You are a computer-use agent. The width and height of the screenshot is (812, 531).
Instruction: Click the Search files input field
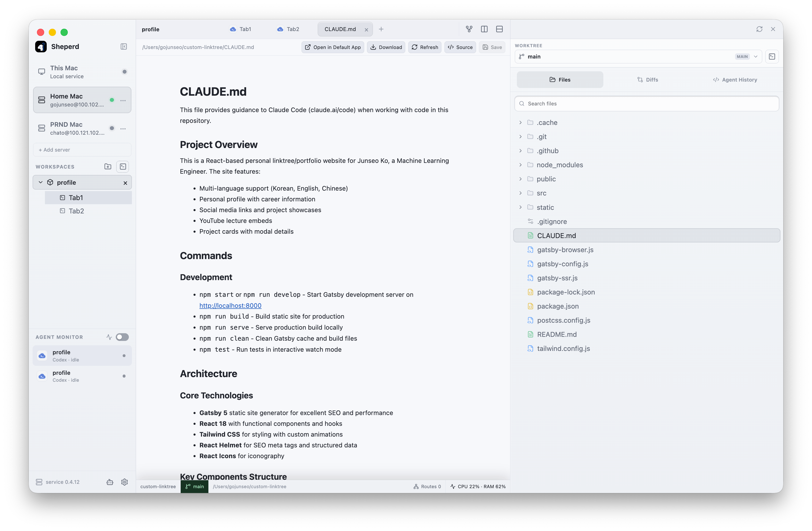(x=646, y=104)
